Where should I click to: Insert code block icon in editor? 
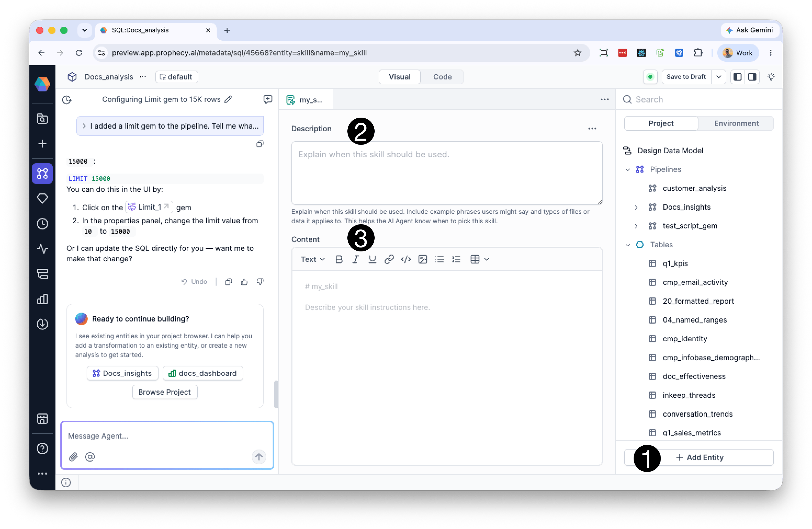(x=406, y=259)
